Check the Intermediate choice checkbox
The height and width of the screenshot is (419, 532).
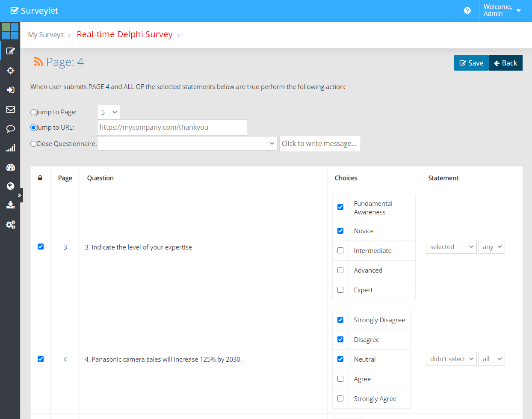click(340, 250)
